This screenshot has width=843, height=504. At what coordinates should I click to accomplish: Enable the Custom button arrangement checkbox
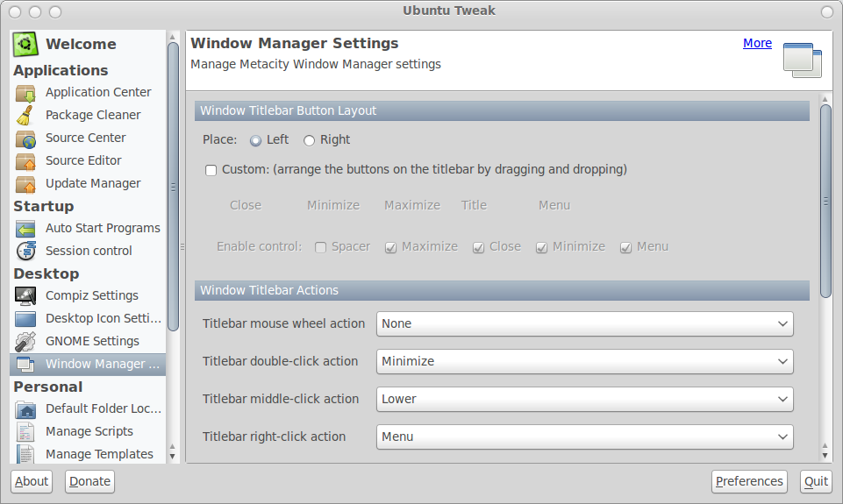[211, 170]
